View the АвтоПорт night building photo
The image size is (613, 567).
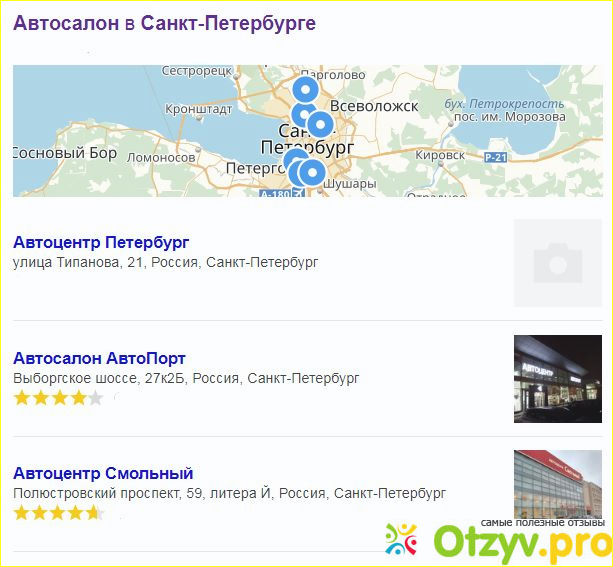(x=558, y=379)
